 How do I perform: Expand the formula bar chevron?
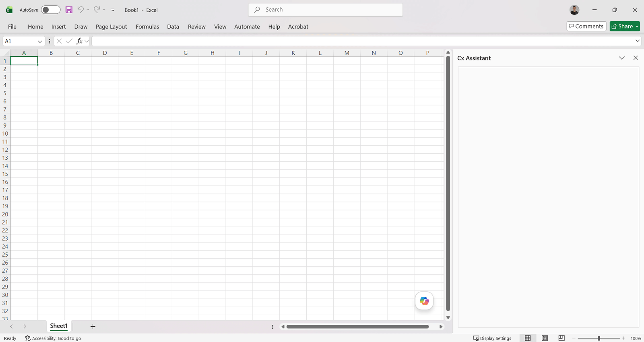click(638, 41)
